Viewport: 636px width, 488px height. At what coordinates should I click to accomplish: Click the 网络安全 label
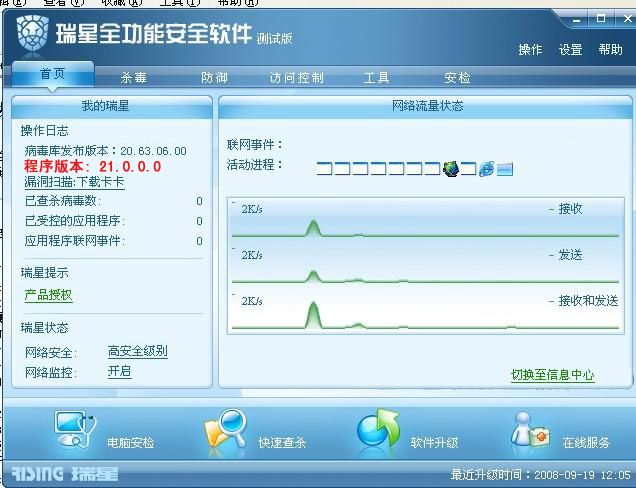tap(51, 353)
